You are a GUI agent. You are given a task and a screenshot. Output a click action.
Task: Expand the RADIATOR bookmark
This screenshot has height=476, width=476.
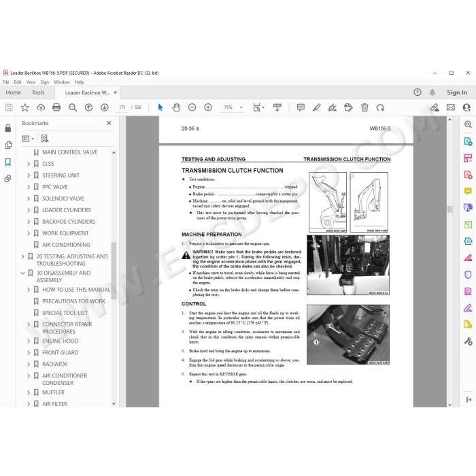pyautogui.click(x=29, y=364)
